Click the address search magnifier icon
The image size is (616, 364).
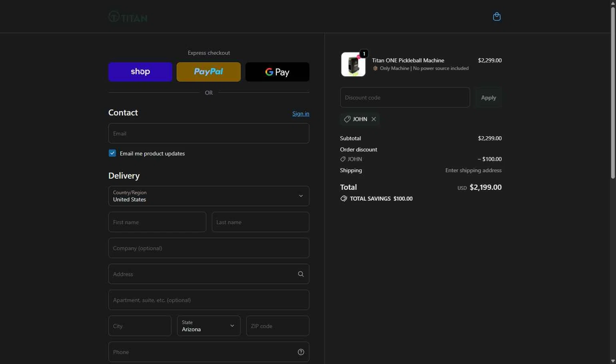[301, 274]
